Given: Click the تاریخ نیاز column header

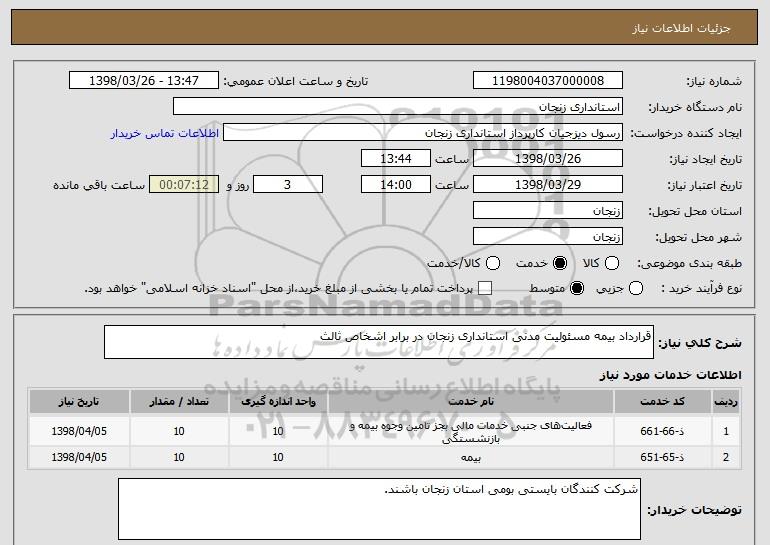Looking at the screenshot, I should (79, 402).
